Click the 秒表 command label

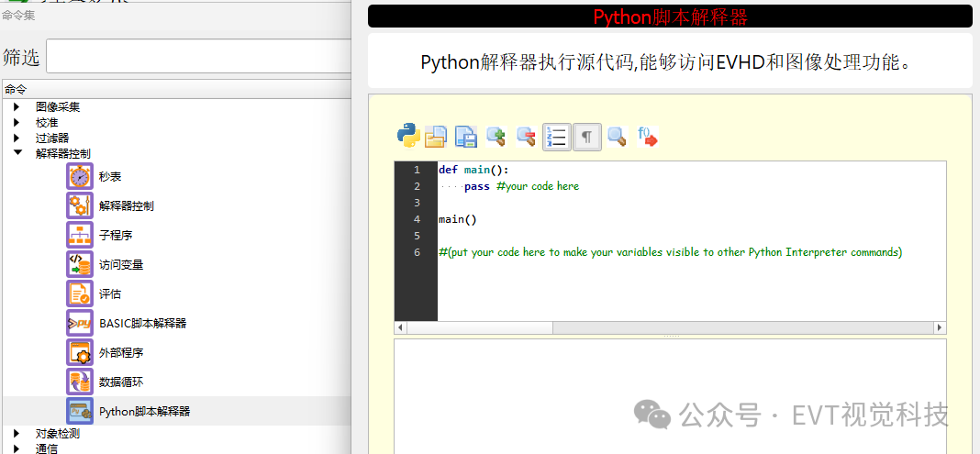110,177
